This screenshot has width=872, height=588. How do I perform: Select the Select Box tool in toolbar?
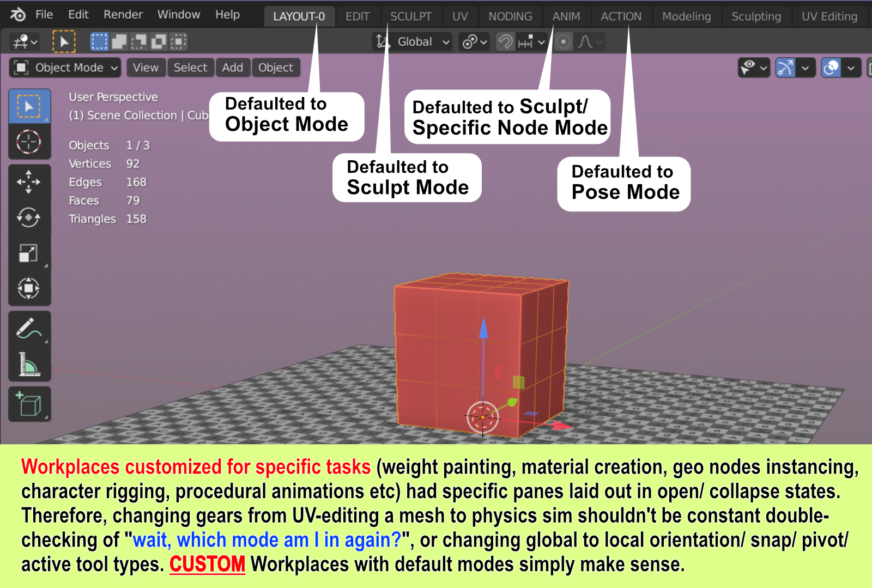(x=29, y=106)
